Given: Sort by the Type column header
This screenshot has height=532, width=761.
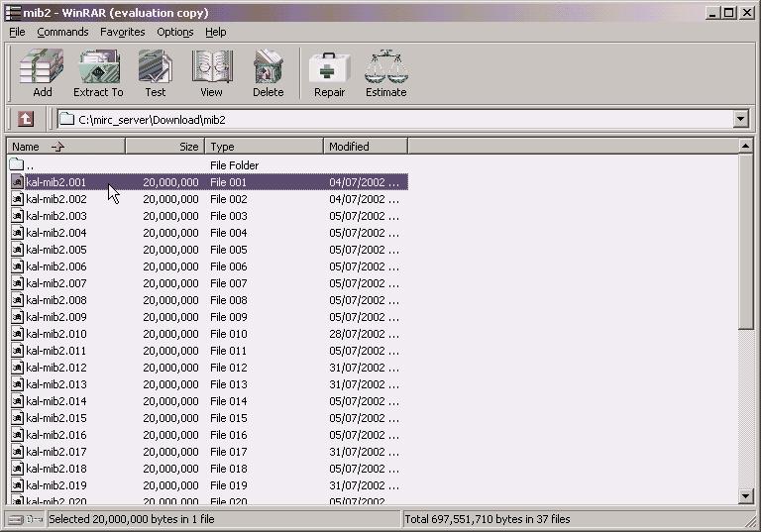Looking at the screenshot, I should click(264, 146).
